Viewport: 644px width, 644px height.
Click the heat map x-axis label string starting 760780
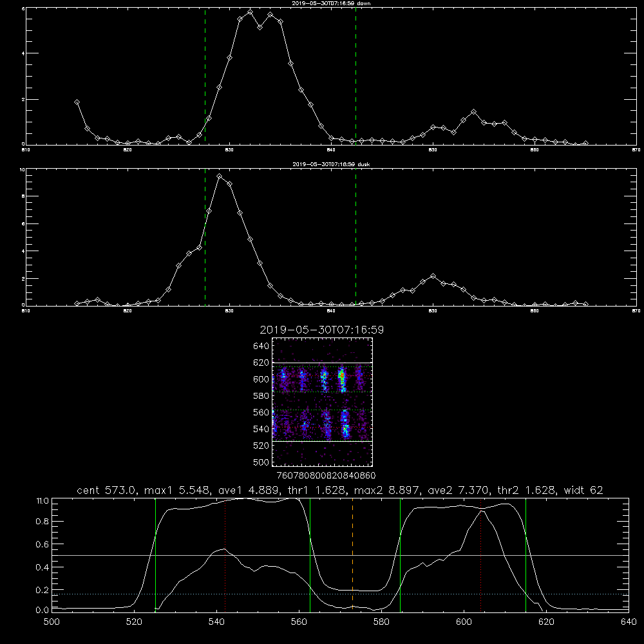[326, 476]
